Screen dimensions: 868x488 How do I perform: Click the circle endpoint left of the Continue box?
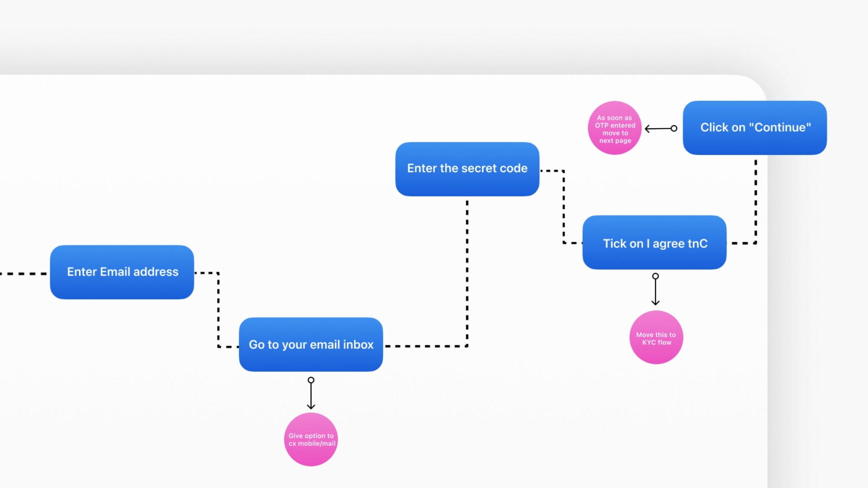(x=674, y=128)
